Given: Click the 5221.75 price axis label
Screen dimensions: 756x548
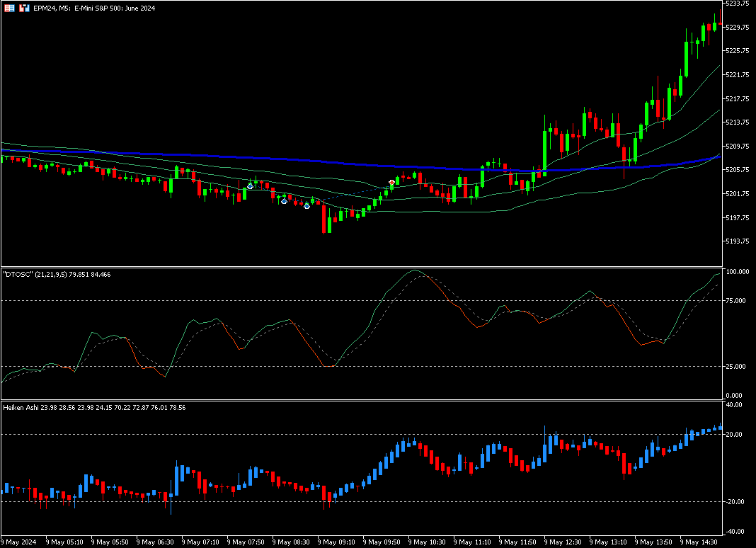Looking at the screenshot, I should tap(737, 75).
